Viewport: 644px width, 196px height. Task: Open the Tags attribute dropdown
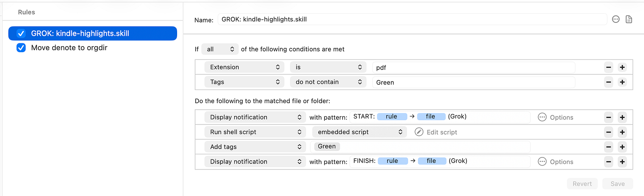tap(244, 82)
